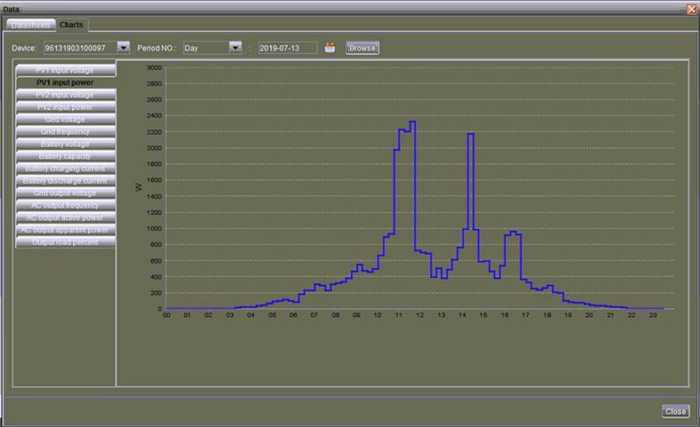Screen dimensions: 700x427
Task: Show the PV2 input power chart
Action: point(66,107)
